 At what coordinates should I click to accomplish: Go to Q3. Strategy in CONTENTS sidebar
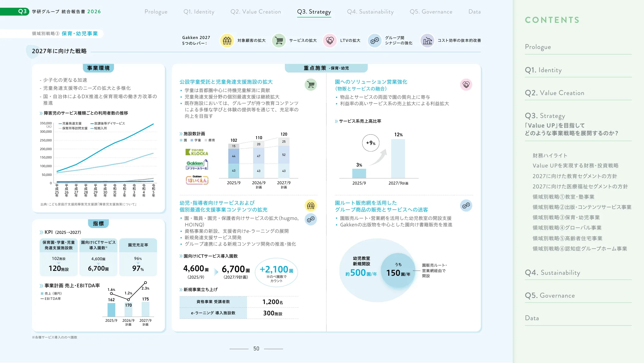click(545, 116)
